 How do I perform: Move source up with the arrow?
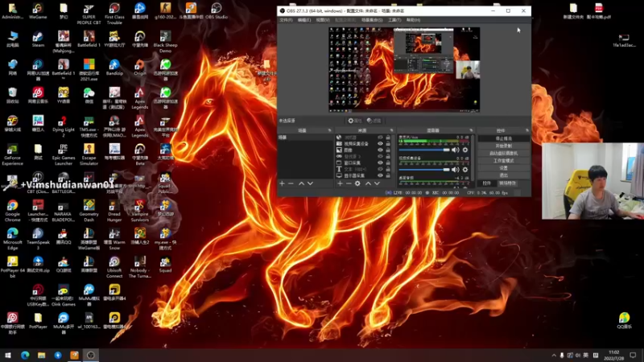point(368,183)
